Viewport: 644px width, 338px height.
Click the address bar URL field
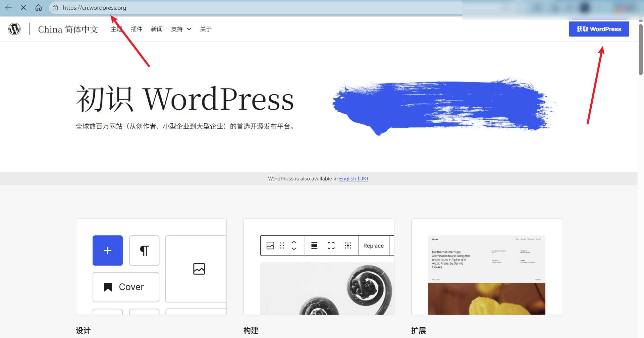[255, 7]
